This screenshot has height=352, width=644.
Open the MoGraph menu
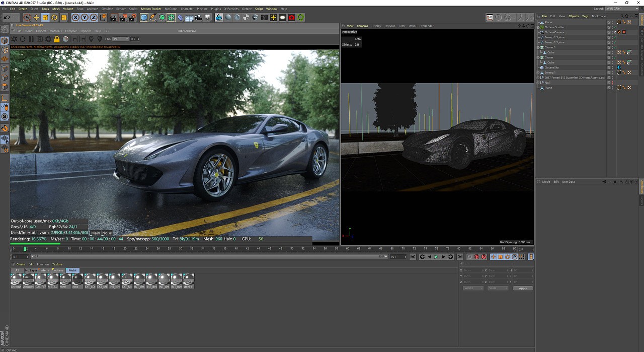171,9
